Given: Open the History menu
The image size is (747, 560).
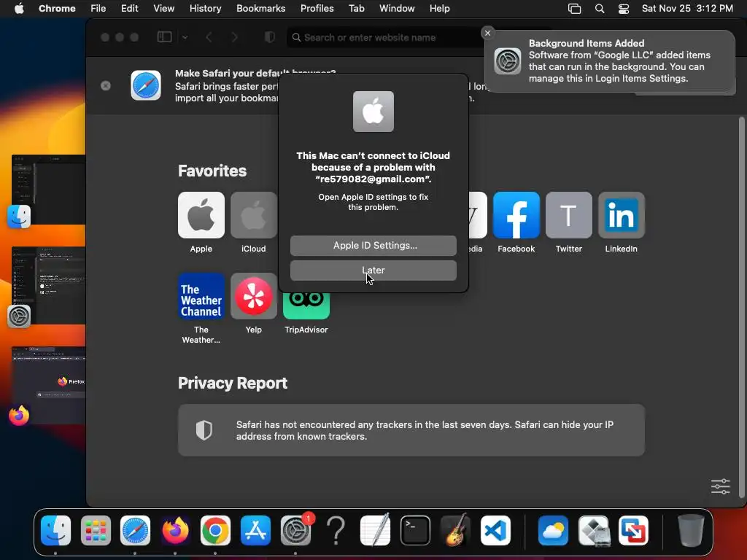Looking at the screenshot, I should (x=205, y=9).
